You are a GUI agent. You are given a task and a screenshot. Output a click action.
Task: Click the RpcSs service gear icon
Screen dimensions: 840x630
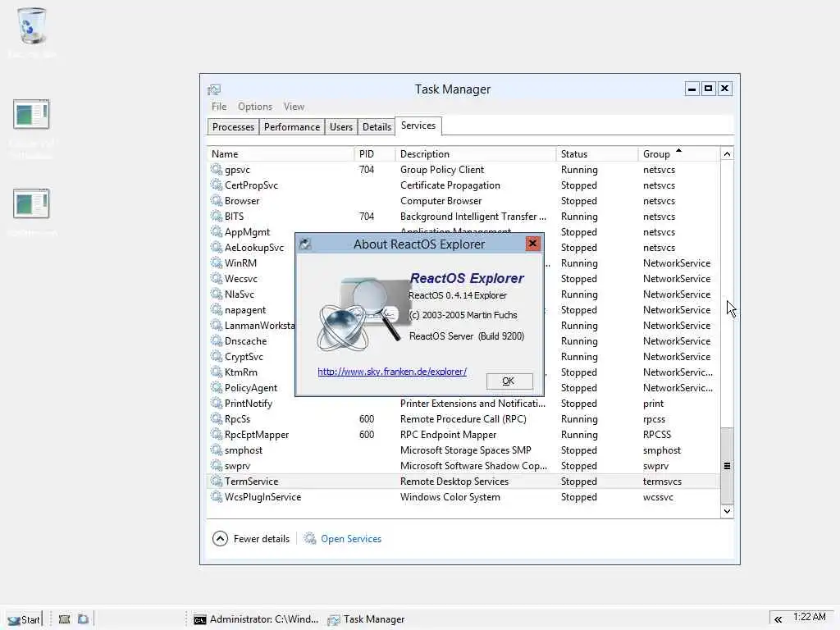(x=217, y=418)
